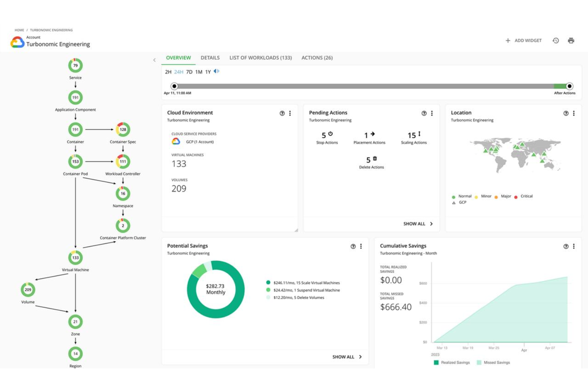
Task: Select the Service node with 79
Action: pos(75,66)
